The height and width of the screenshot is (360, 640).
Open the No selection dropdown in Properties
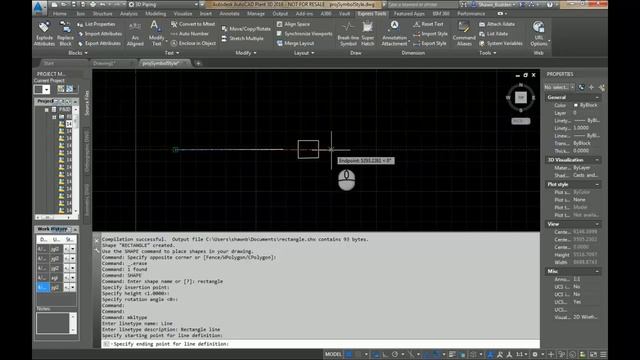coord(559,87)
